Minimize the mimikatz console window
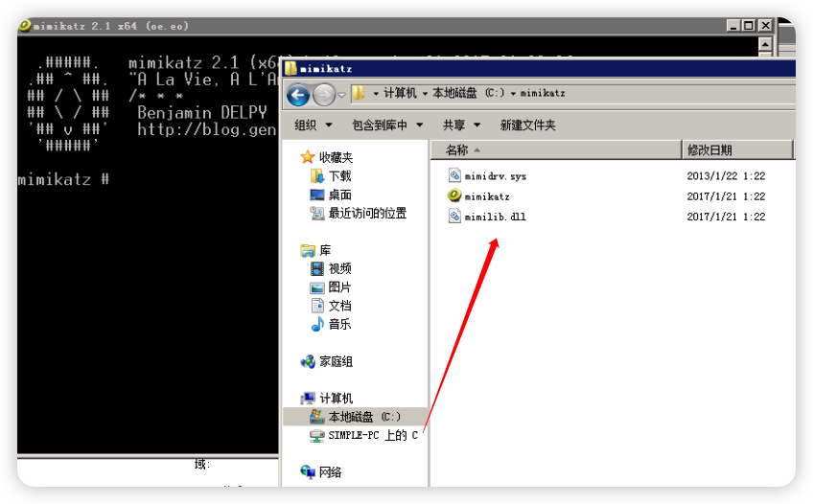The width and height of the screenshot is (813, 504). coord(733,25)
